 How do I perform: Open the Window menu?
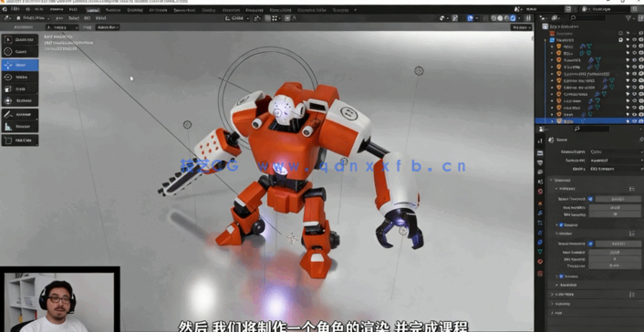tap(57, 9)
